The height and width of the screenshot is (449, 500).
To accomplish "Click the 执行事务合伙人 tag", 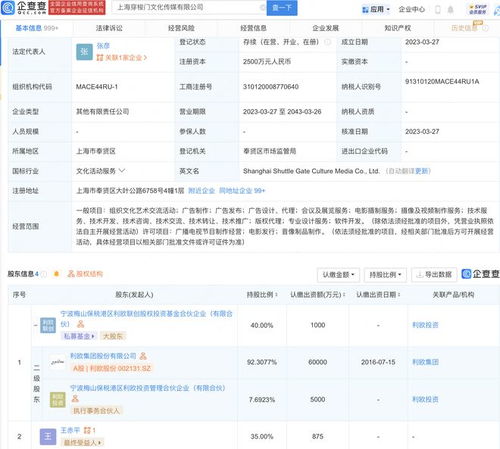I will click(x=96, y=411).
